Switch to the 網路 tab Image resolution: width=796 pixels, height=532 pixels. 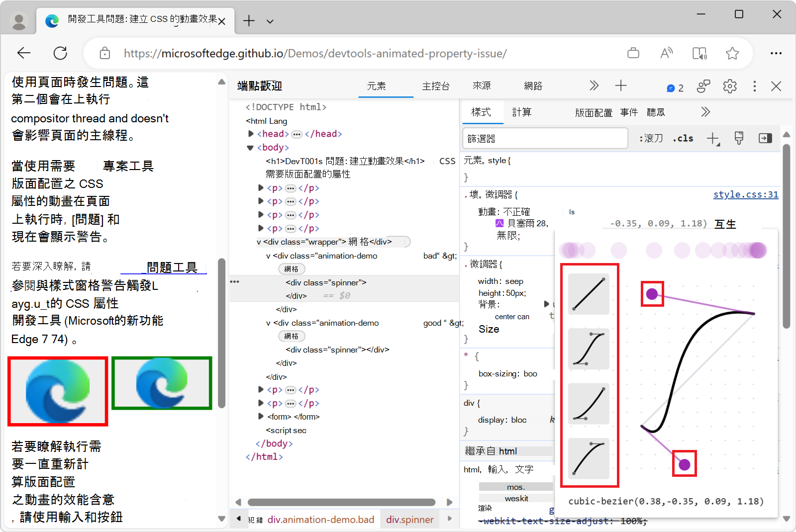click(x=533, y=86)
